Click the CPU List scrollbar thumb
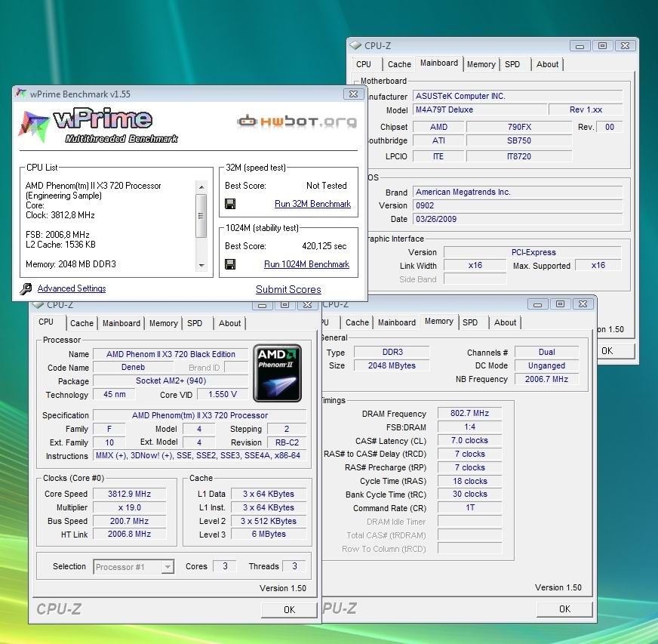This screenshot has height=644, width=658. click(201, 216)
